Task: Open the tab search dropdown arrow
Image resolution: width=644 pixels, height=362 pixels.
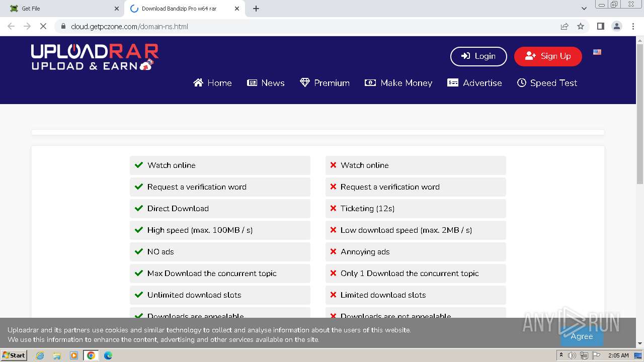Action: [584, 9]
